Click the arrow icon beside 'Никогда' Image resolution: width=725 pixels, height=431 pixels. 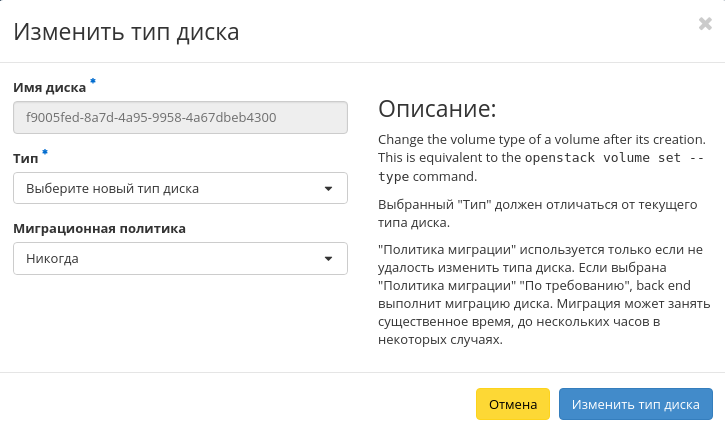coord(329,259)
